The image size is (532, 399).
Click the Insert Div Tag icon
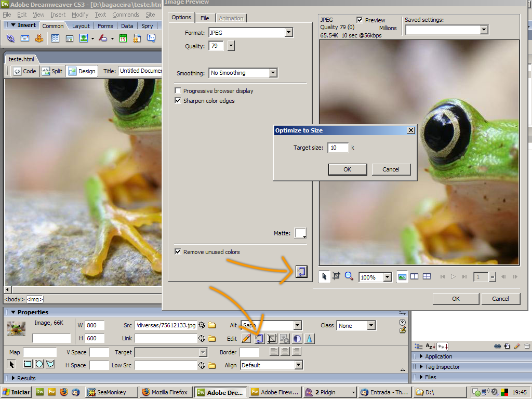70,38
